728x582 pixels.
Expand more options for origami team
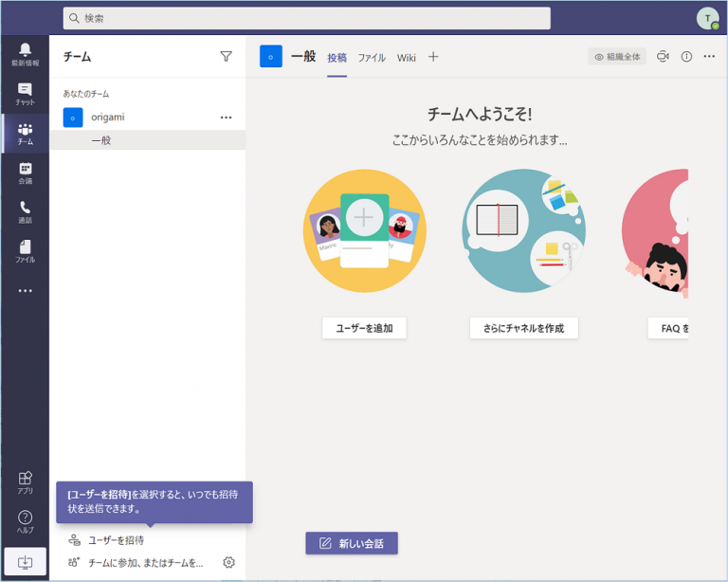click(226, 118)
